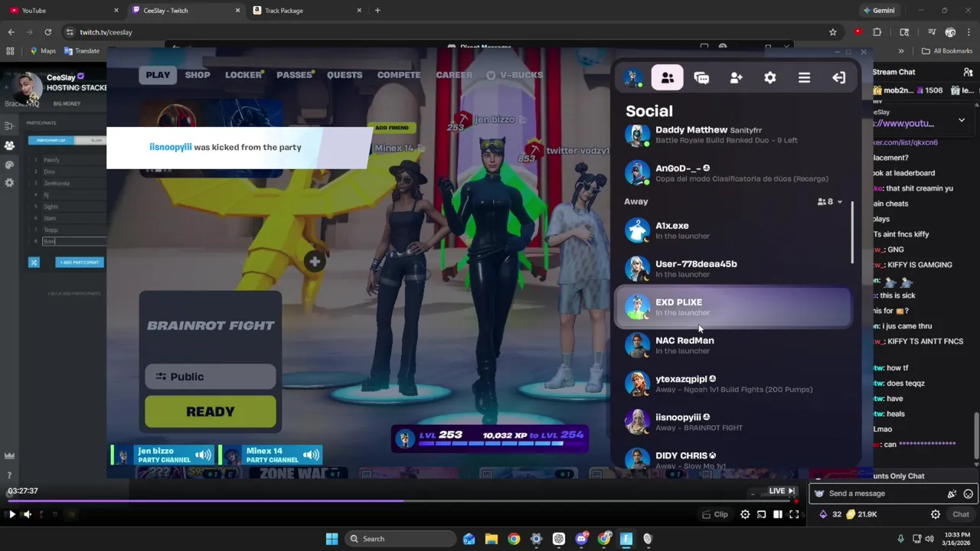Open the friends list icon in Social panel
Screen dimensions: 980x551
(x=668, y=77)
